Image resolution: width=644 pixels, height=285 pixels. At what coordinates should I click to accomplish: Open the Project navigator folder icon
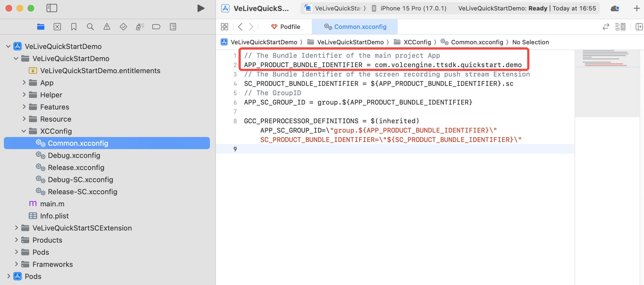[x=41, y=27]
